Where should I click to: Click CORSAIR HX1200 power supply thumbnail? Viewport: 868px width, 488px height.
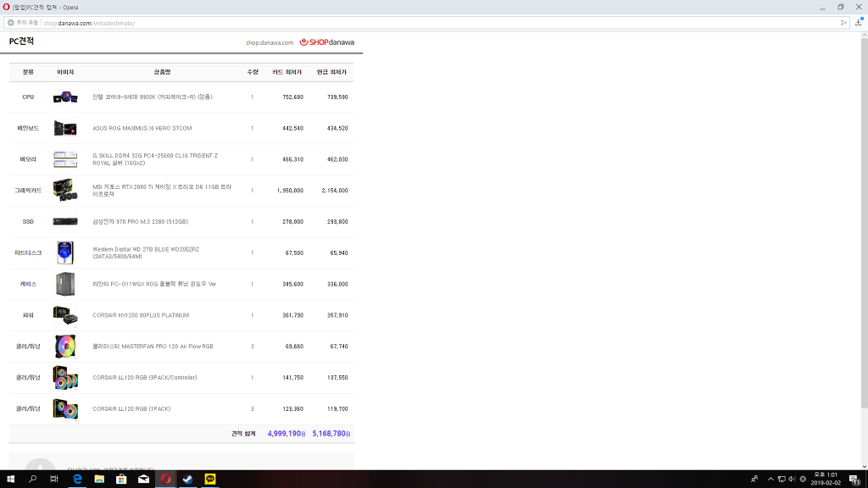click(x=65, y=315)
